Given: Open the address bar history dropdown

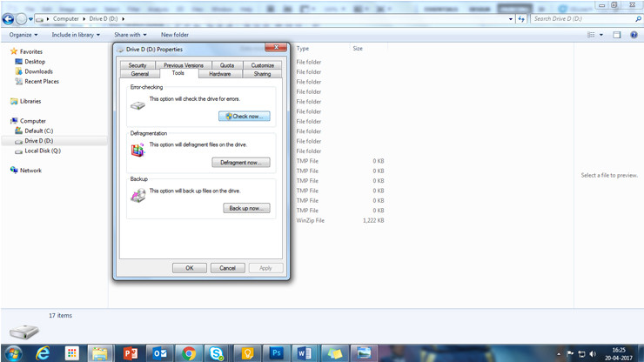Looking at the screenshot, I should 511,19.
